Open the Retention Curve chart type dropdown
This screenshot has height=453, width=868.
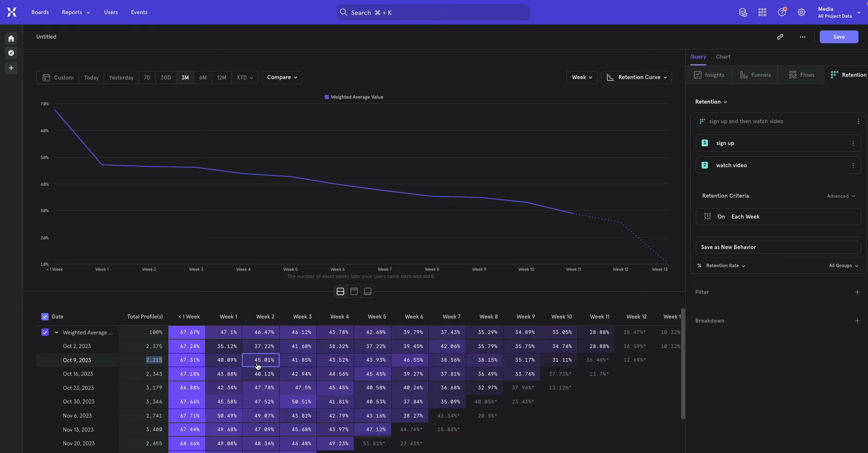637,78
